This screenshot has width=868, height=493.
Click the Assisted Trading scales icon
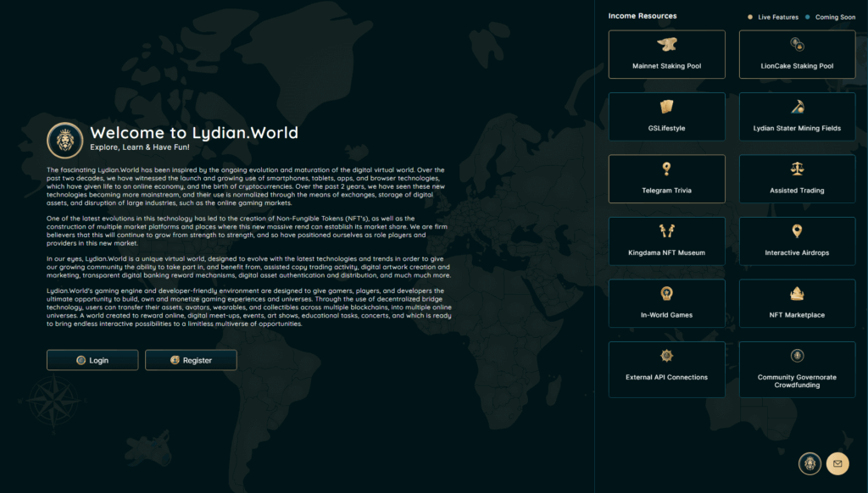click(797, 169)
